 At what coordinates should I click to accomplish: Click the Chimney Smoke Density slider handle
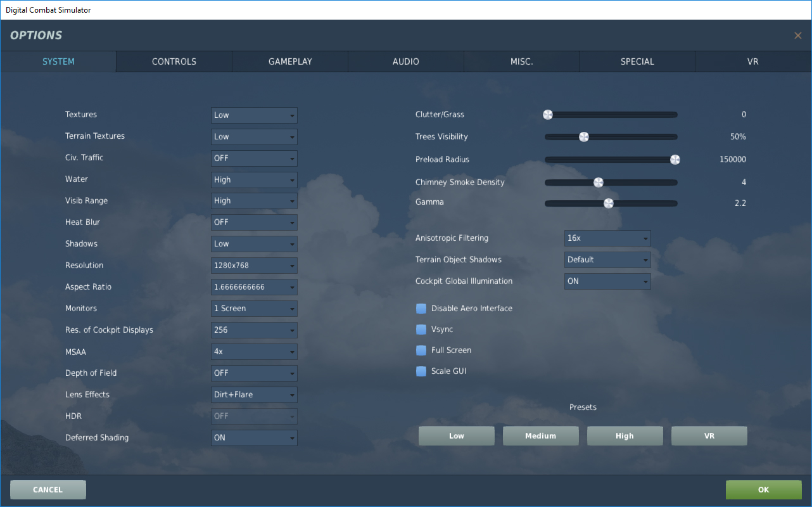tap(598, 183)
